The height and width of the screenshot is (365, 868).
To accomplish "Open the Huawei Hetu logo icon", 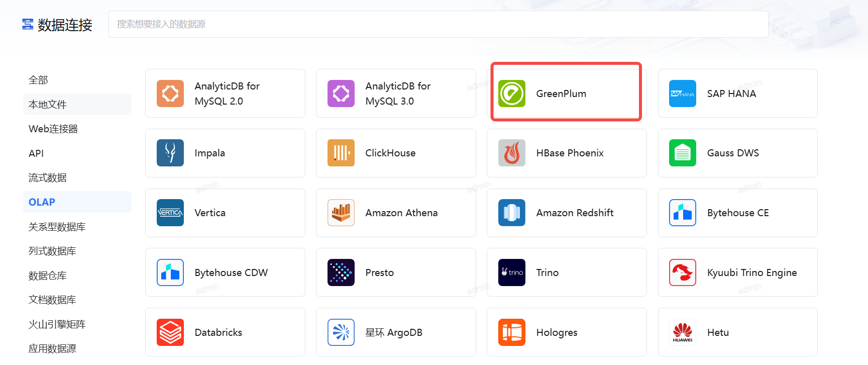I will (682, 332).
